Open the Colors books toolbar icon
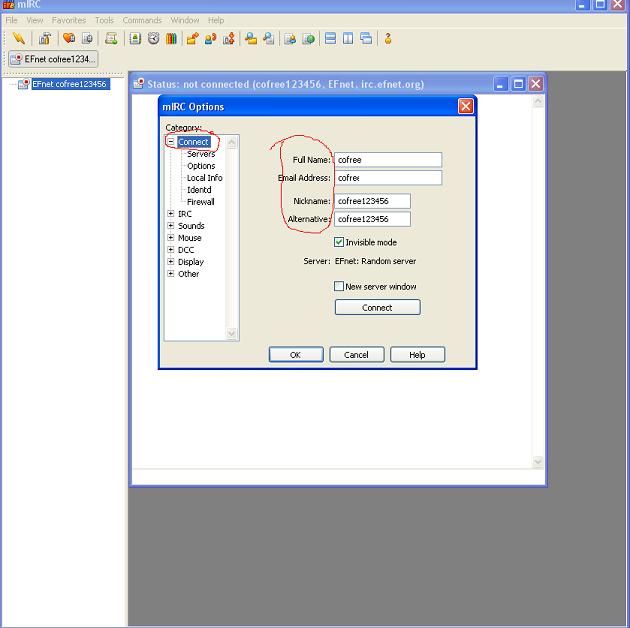 (x=172, y=39)
